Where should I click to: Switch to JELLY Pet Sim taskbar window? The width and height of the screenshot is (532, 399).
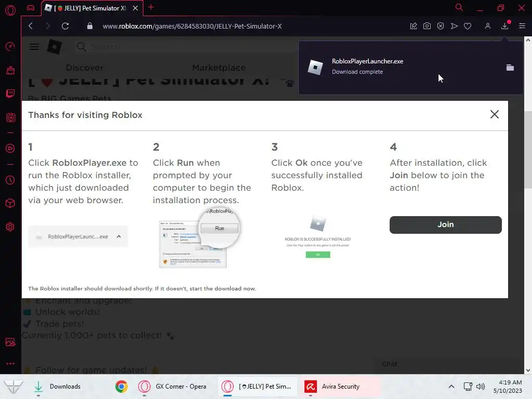pos(257,387)
